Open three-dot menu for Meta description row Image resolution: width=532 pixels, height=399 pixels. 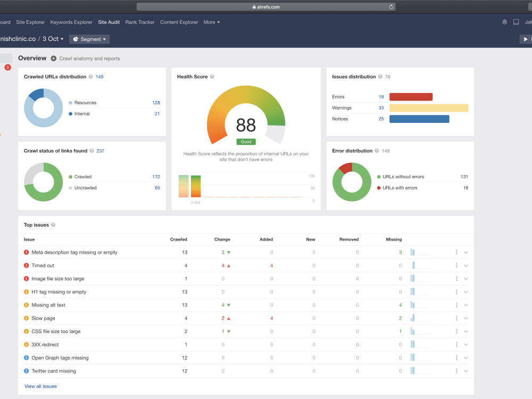[456, 252]
